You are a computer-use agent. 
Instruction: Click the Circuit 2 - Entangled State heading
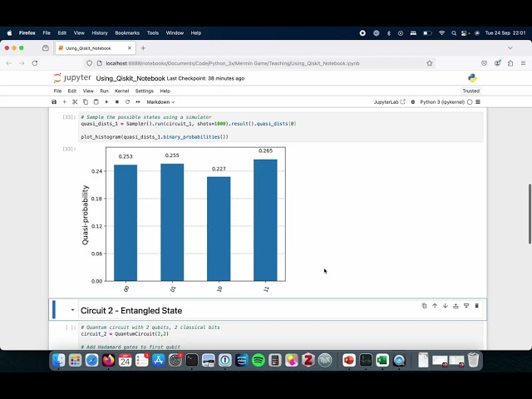131,310
